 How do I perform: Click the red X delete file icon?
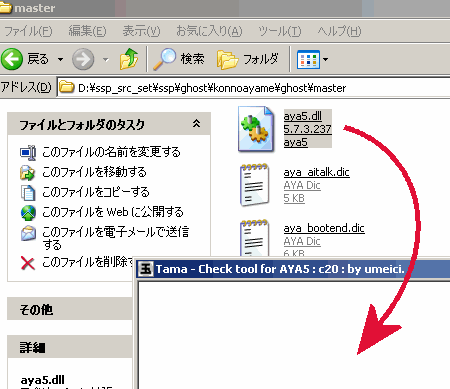[x=28, y=263]
